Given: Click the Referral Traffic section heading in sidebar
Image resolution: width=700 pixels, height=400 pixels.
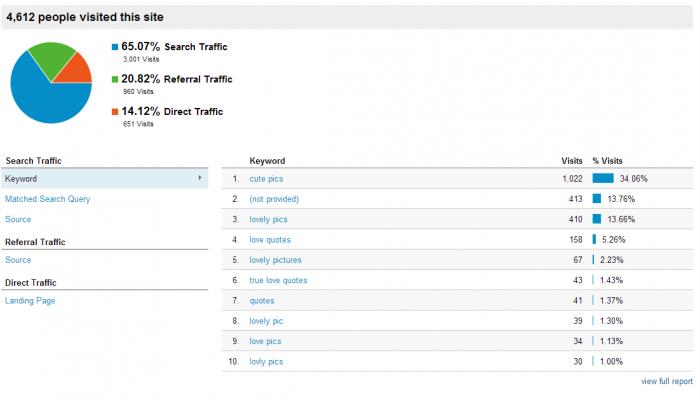Looking at the screenshot, I should (35, 242).
